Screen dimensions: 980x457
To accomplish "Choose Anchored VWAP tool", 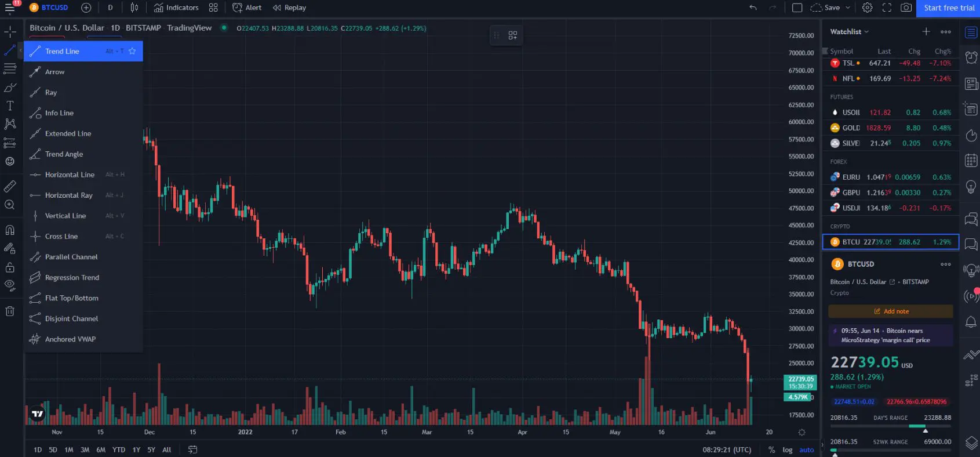I will pos(83,339).
